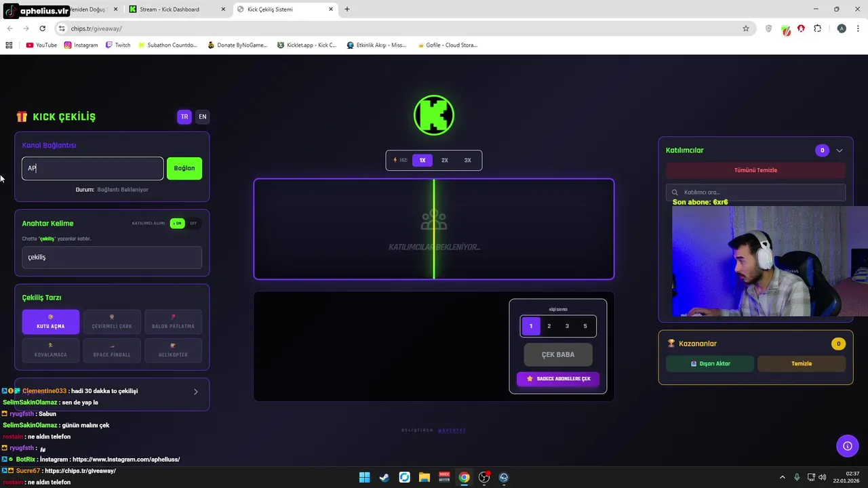Click Tümünü Temizle button
Viewport: 868px width, 488px height.
tap(755, 170)
